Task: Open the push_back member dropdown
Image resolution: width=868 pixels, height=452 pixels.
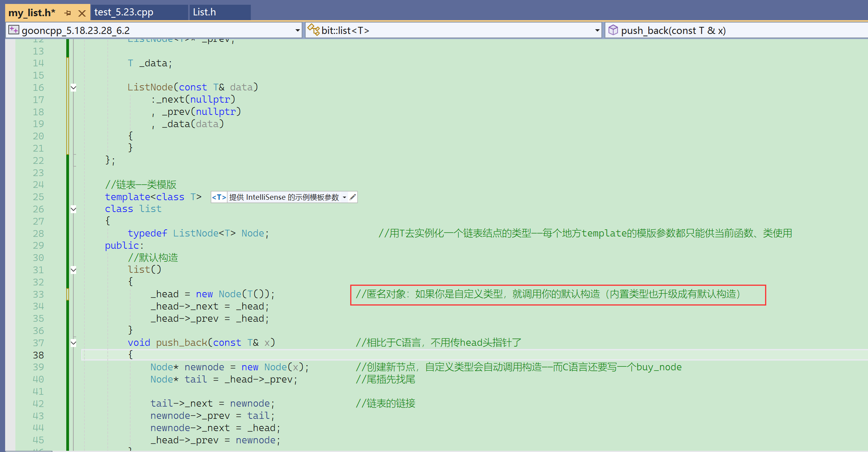Action: coord(737,30)
